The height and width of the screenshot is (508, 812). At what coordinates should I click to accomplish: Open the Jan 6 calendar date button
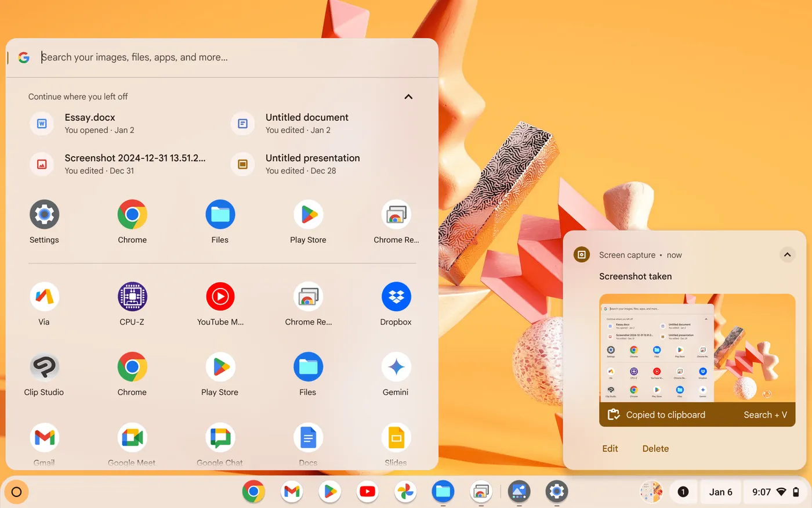(721, 492)
